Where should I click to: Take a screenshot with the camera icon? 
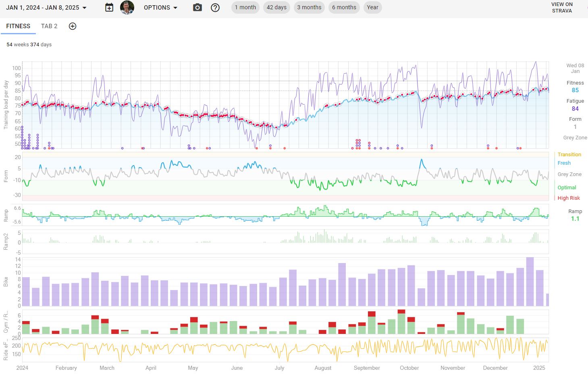pos(197,8)
